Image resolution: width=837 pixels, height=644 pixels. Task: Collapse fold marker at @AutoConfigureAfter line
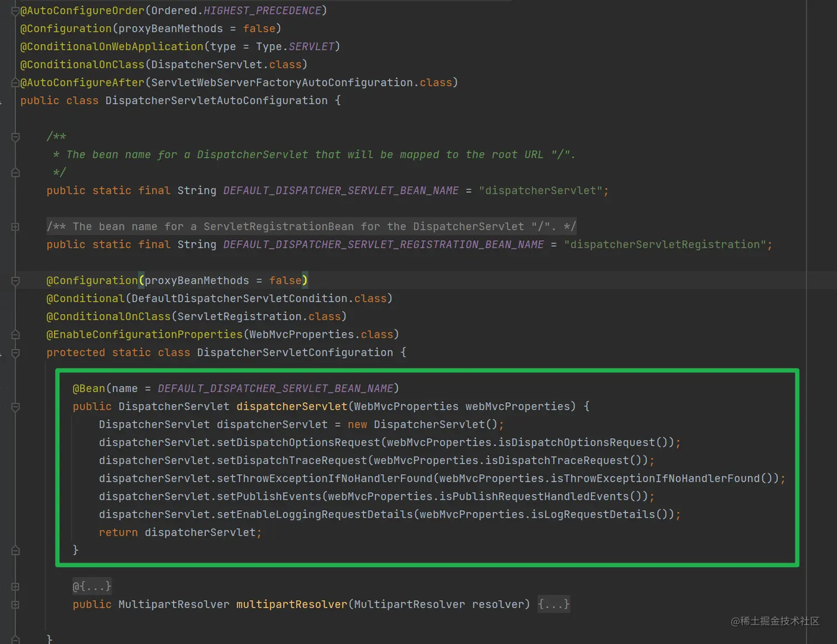15,83
